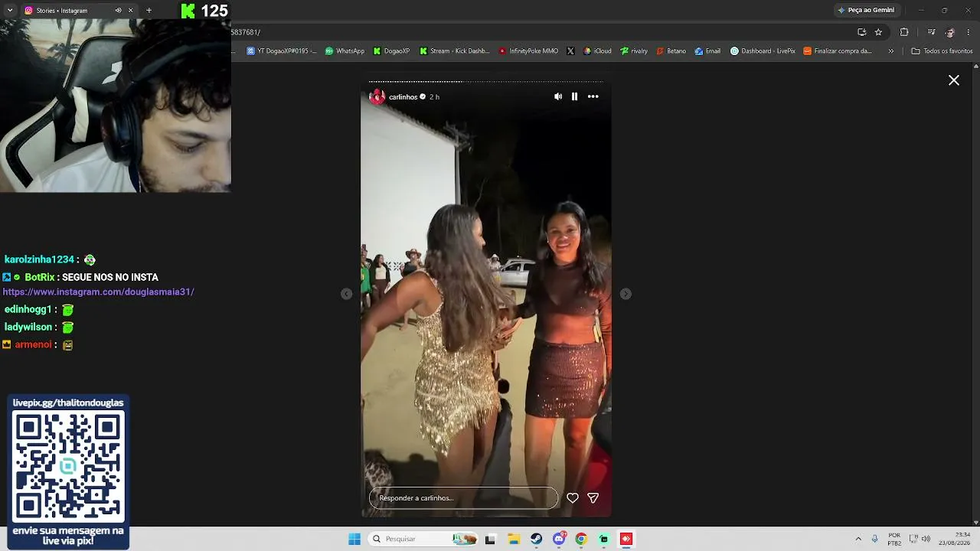Open the Chrome three-dot menu
980x551 pixels.
969,32
